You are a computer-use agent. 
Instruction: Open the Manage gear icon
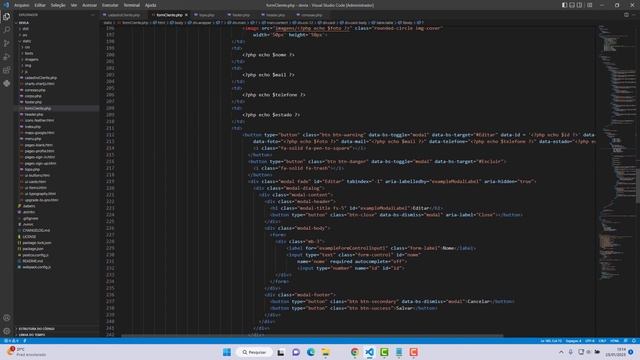coord(7,331)
